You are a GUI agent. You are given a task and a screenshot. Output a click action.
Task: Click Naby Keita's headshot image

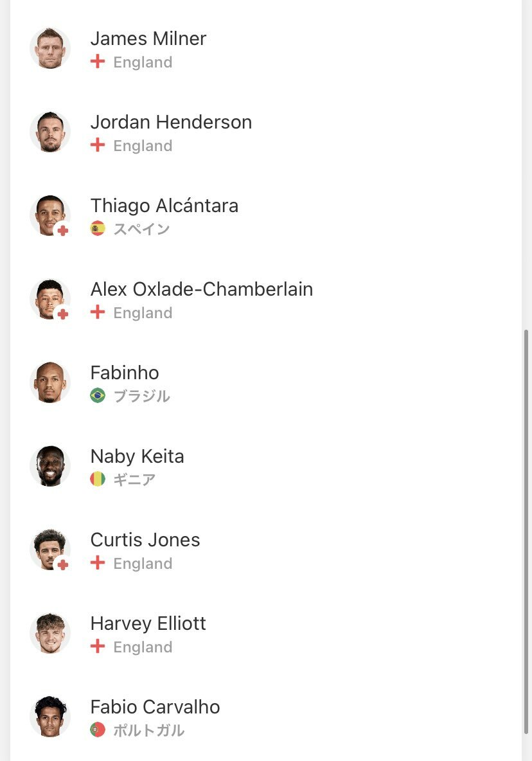[50, 467]
